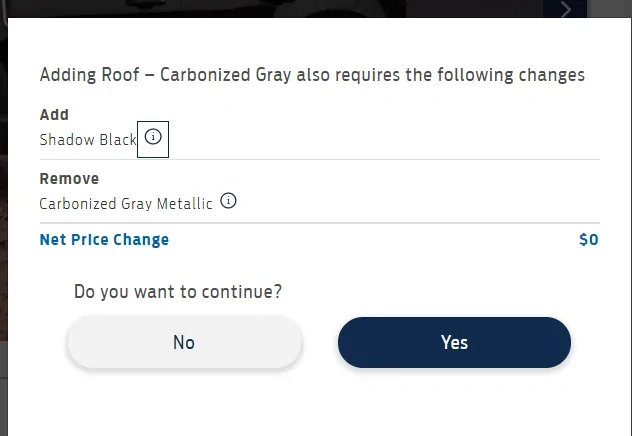Click the Remove section heading
Image resolution: width=632 pixels, height=436 pixels.
point(69,179)
